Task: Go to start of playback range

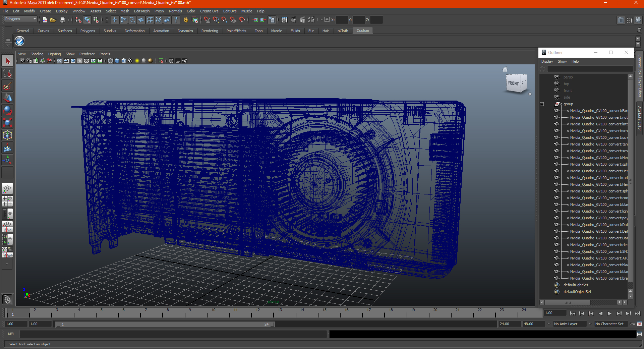Action: [572, 313]
